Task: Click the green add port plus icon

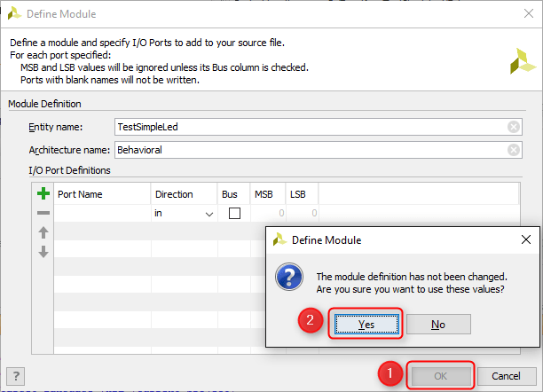Action: [43, 194]
